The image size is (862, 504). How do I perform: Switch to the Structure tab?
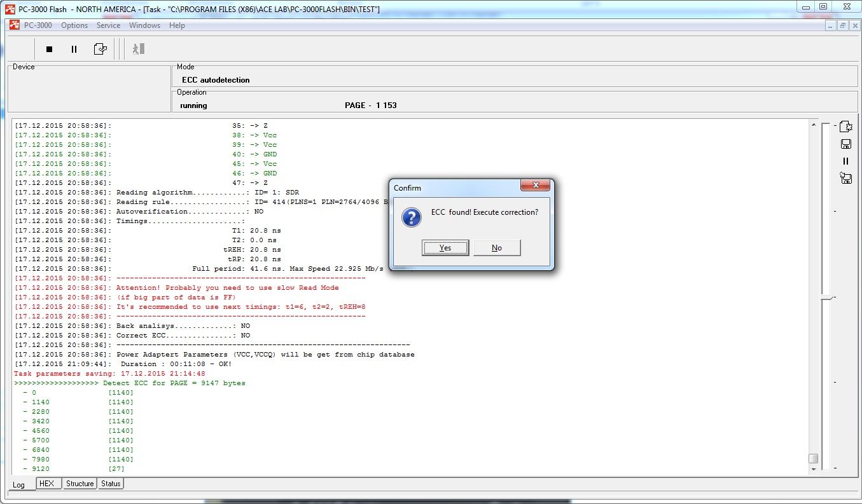pos(80,484)
